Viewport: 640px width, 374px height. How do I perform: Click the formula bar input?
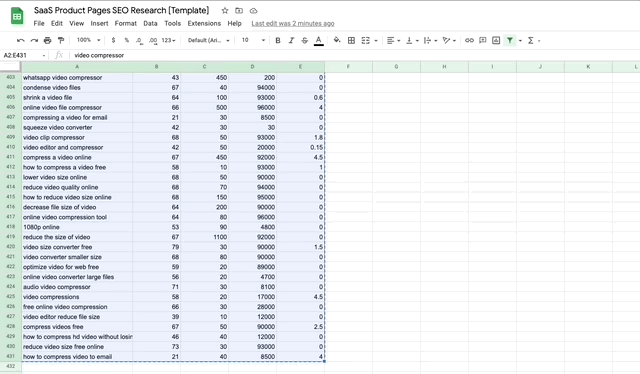[354, 55]
